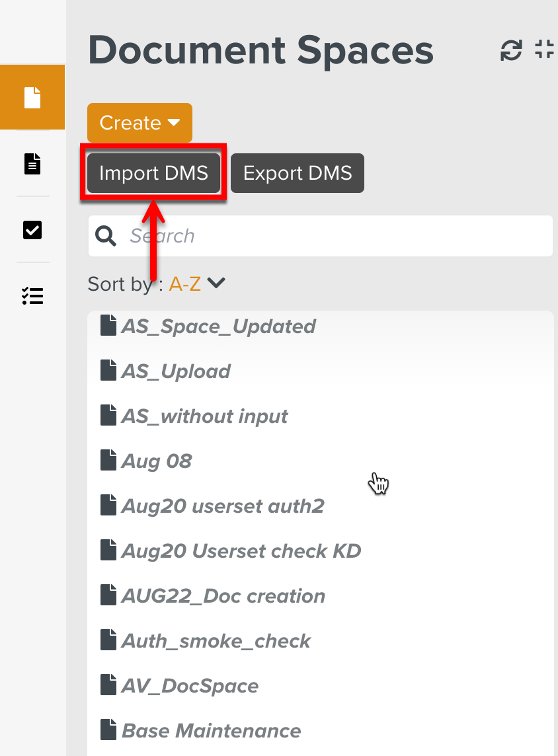
Task: Open the Create dropdown button
Action: [139, 123]
